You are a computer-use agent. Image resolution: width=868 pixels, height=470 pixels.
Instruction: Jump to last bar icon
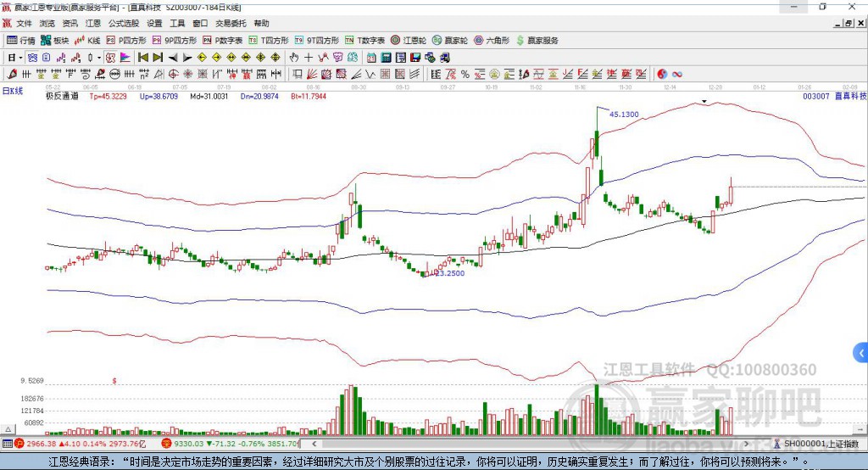(x=158, y=58)
